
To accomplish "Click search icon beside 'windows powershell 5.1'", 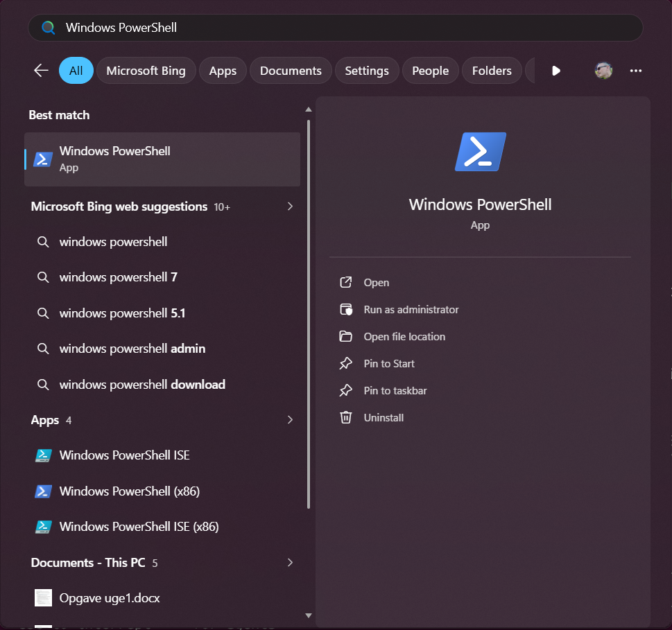I will [x=43, y=313].
